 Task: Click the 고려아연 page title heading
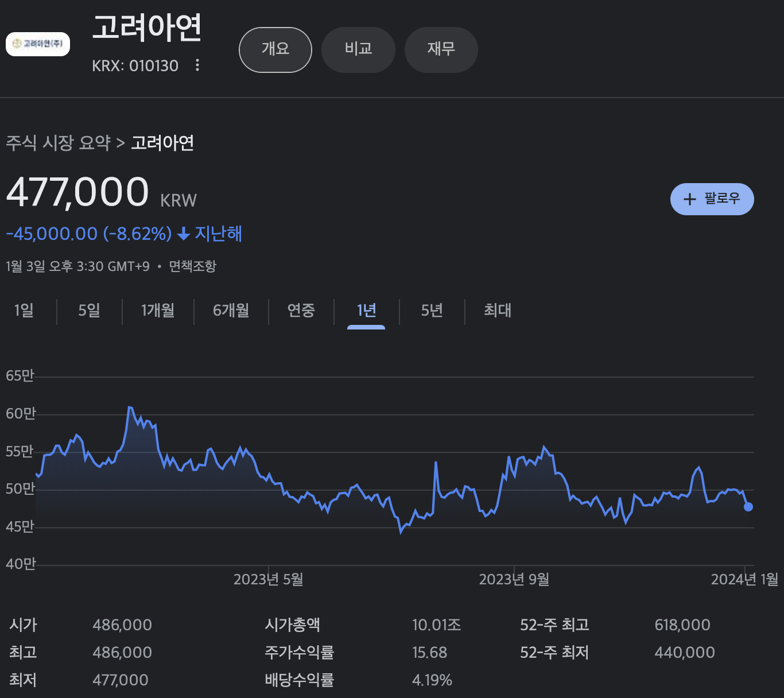pos(147,28)
